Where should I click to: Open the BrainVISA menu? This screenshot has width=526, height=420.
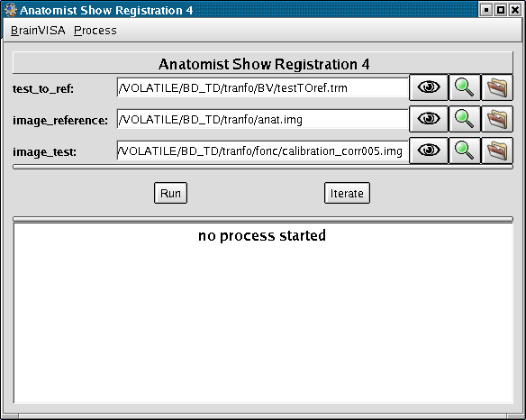click(x=38, y=31)
